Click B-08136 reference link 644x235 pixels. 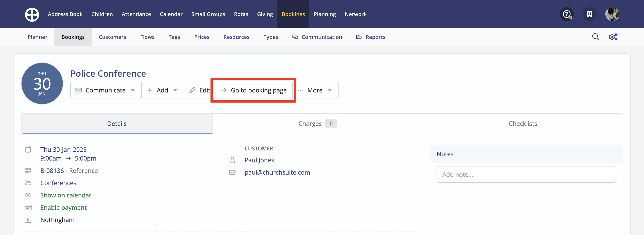[x=52, y=171]
